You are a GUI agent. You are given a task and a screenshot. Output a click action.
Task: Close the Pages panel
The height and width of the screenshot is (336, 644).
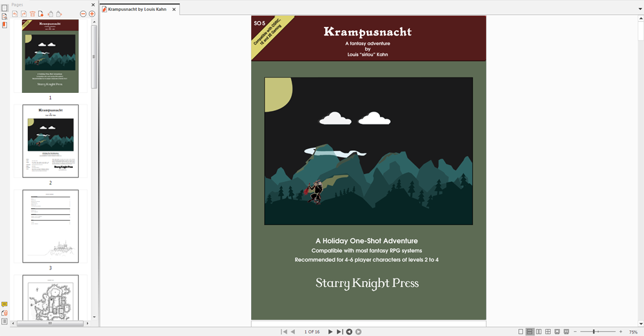pos(93,5)
